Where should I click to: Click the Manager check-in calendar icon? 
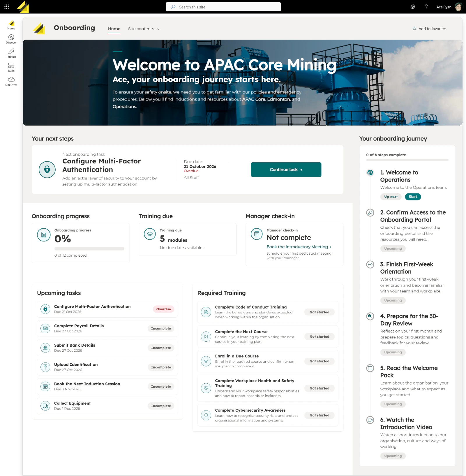257,234
